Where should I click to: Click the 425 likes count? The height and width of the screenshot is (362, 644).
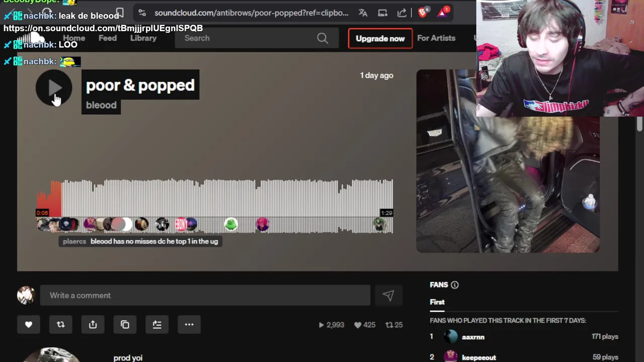click(x=365, y=325)
